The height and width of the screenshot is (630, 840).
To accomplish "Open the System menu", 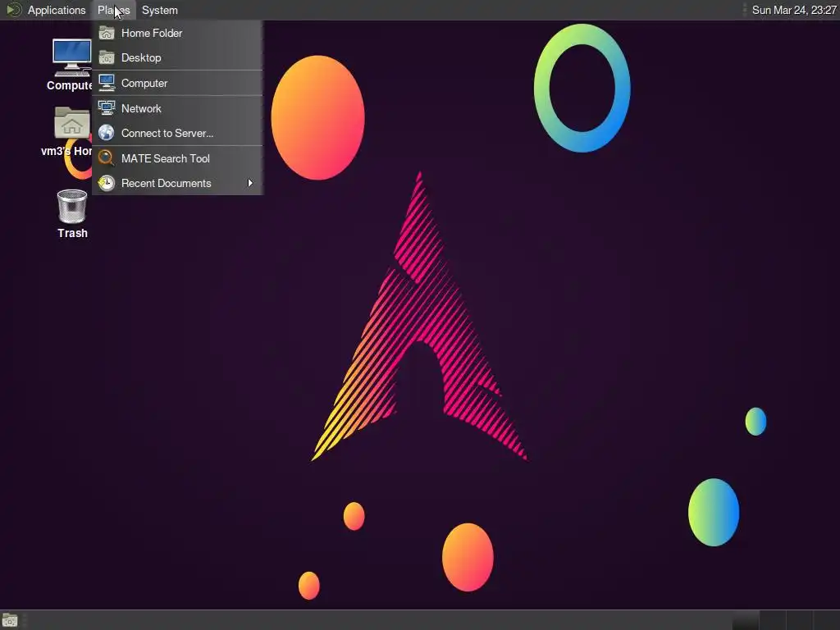I will (160, 10).
